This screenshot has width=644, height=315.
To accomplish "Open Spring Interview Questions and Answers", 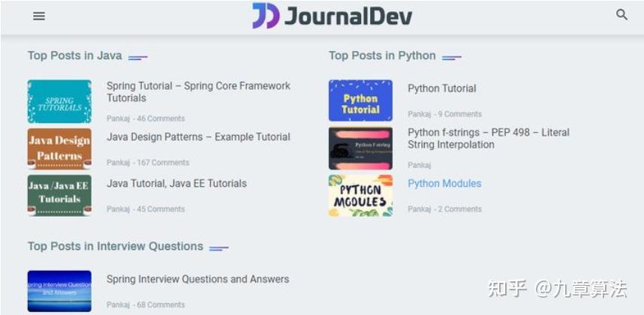I will (x=197, y=279).
